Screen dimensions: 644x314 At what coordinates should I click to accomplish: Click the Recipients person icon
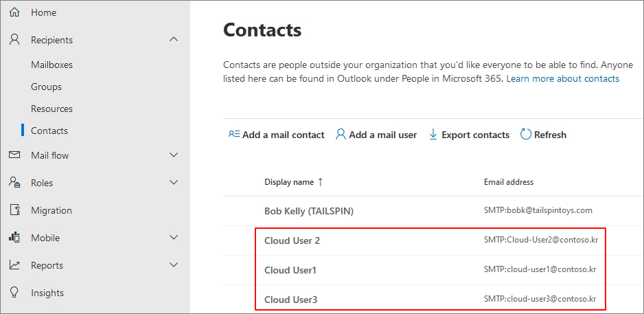click(15, 40)
